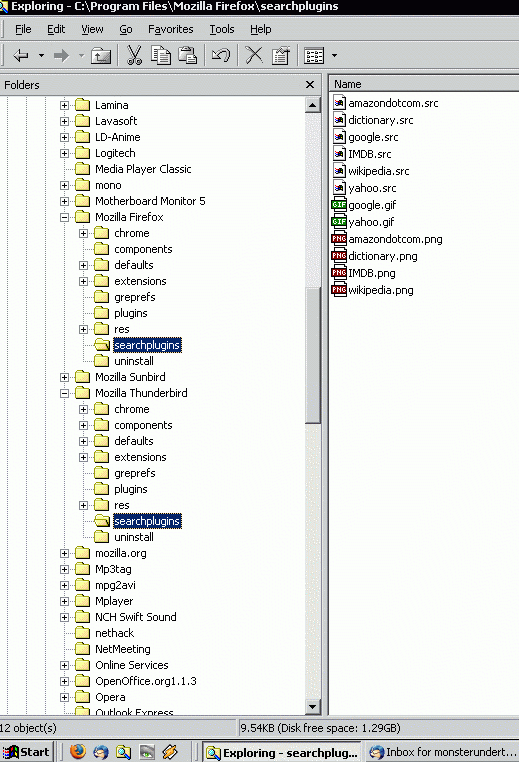The image size is (519, 762).
Task: Click the Copy toolbar icon
Action: (x=161, y=55)
